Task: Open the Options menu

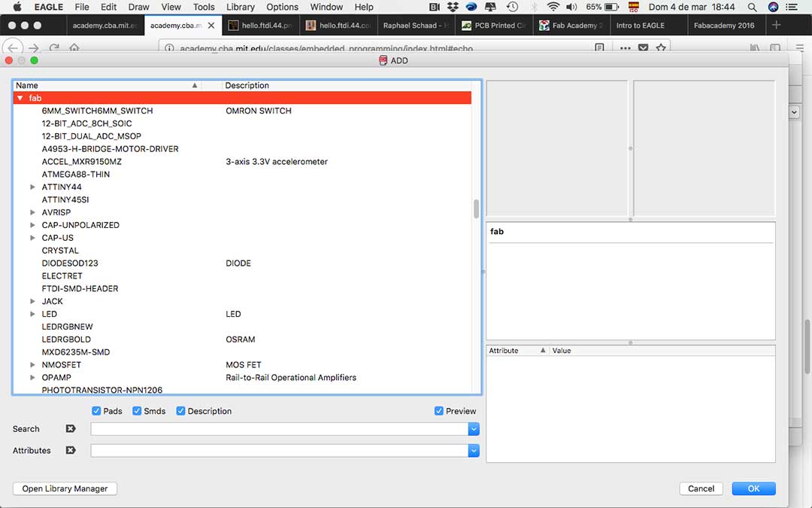Action: pos(282,8)
